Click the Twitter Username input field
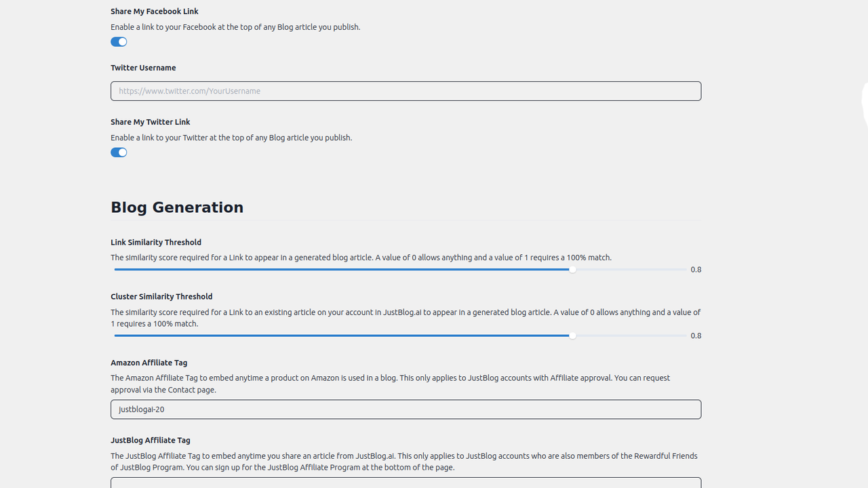Screen dimensions: 868x488 [x=406, y=91]
